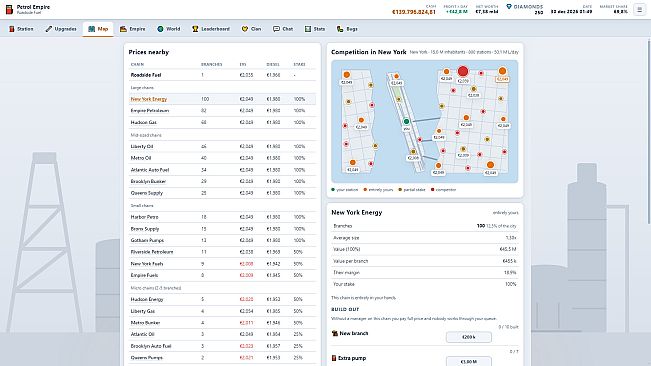651x366 pixels.
Task: Click the Value per branch row
Action: point(425,261)
